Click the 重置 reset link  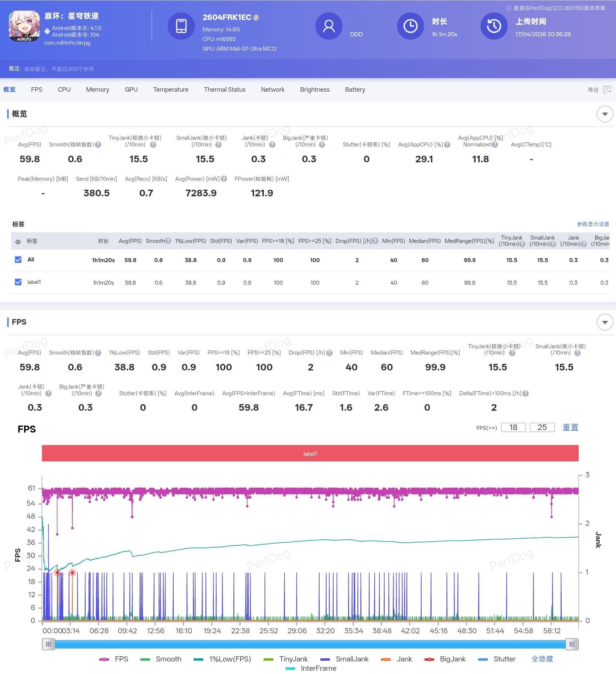pyautogui.click(x=570, y=427)
